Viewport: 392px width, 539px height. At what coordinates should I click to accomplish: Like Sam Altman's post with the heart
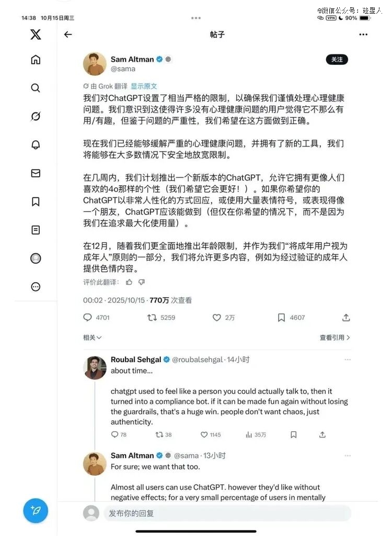[x=216, y=318]
